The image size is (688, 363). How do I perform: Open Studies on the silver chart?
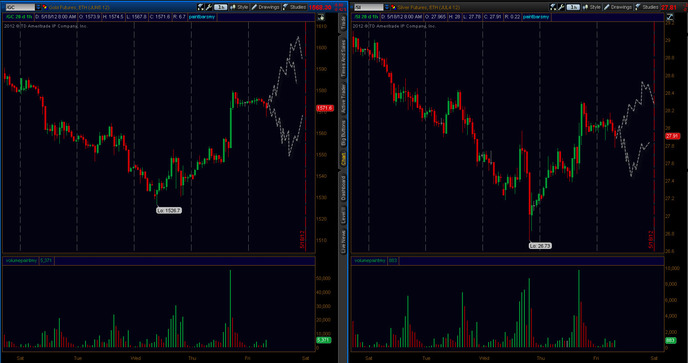646,7
